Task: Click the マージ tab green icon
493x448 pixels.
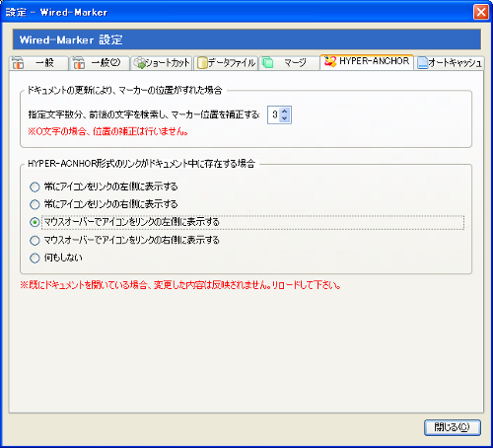Action: click(x=268, y=62)
